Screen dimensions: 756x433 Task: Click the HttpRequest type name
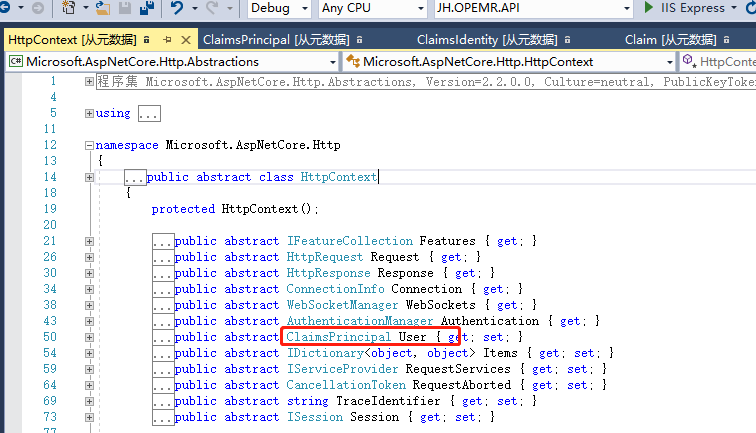point(324,257)
